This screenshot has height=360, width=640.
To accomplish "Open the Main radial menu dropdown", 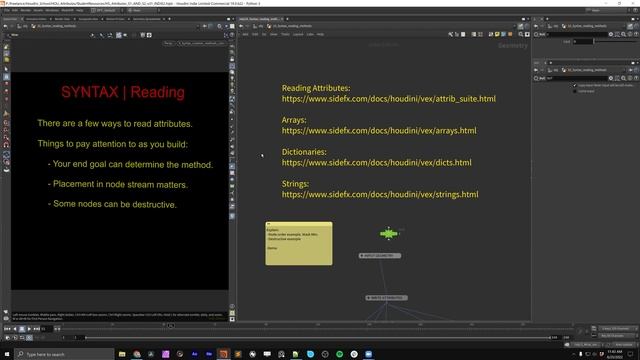I will [x=141, y=10].
